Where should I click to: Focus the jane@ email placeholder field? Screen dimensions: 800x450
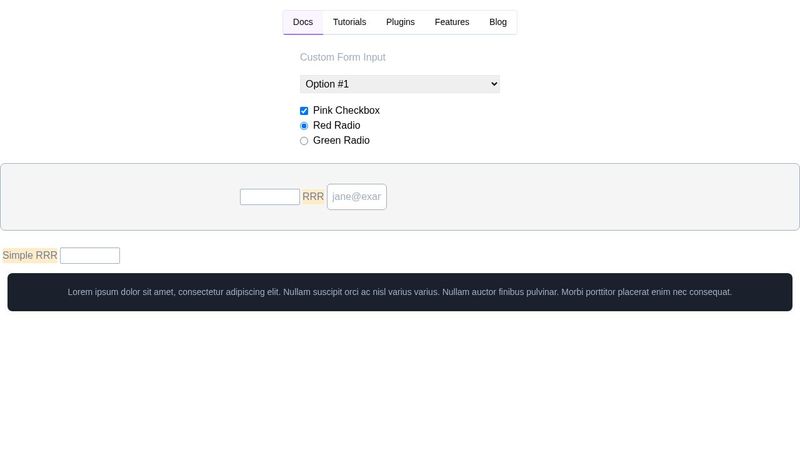click(x=357, y=197)
